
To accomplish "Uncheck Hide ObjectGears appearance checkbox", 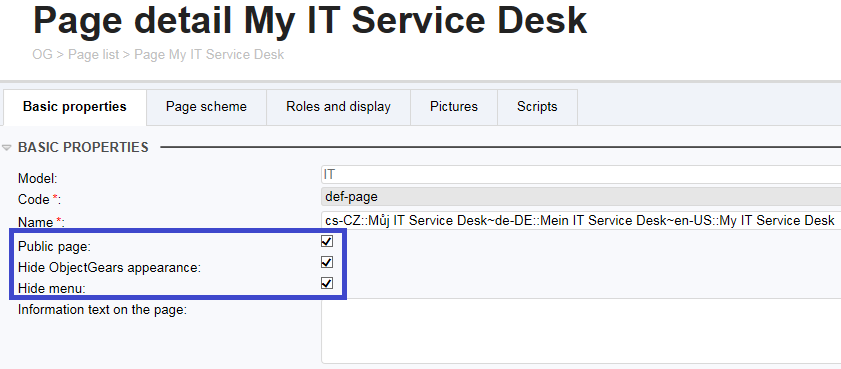I will tap(327, 262).
